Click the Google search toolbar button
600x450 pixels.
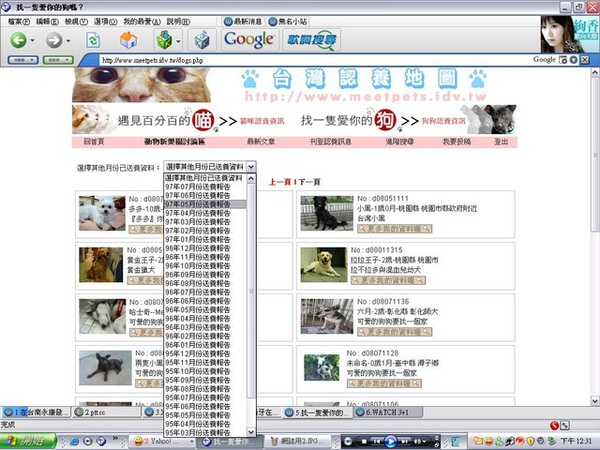249,39
